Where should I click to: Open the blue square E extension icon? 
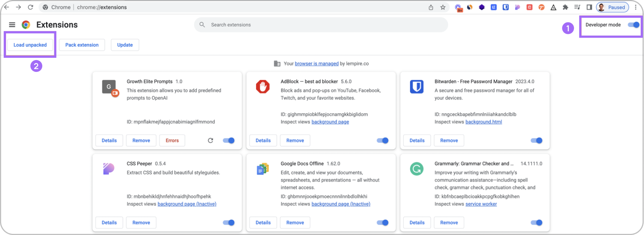(494, 7)
